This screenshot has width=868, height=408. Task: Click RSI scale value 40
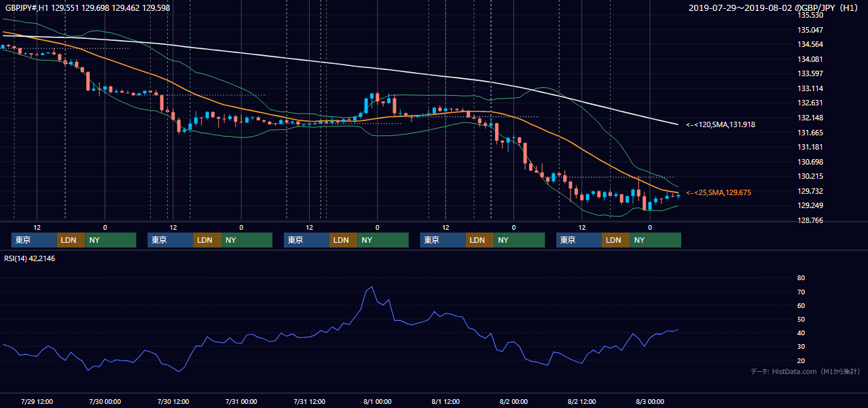tap(801, 333)
